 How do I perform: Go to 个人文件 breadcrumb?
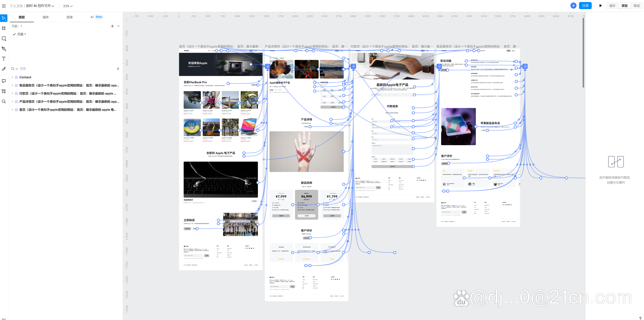point(16,6)
